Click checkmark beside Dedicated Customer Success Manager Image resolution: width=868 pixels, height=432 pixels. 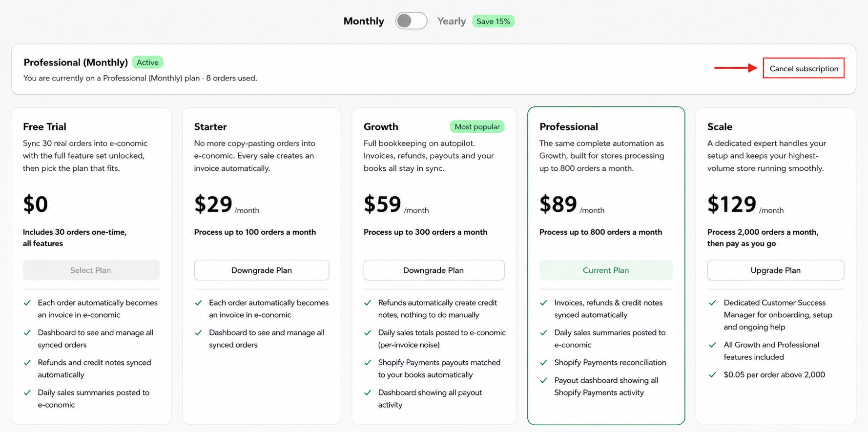713,303
